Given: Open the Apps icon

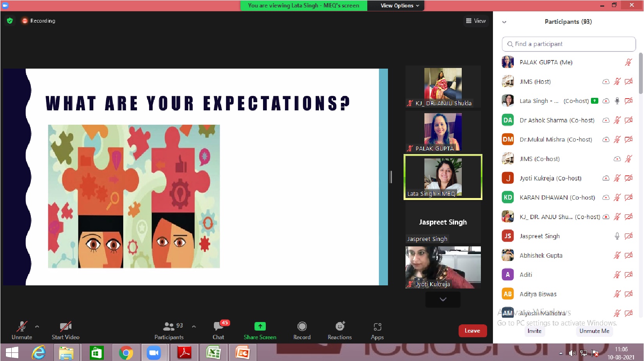Looking at the screenshot, I should (x=377, y=327).
